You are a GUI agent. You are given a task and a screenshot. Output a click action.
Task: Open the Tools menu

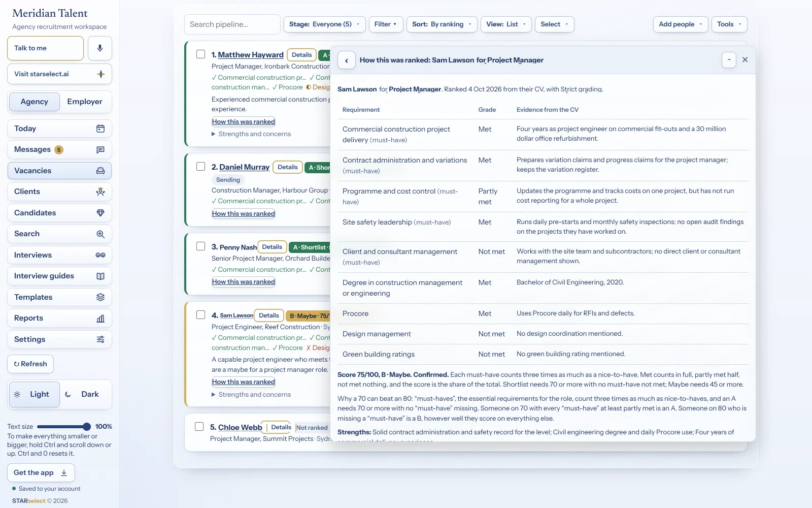click(x=729, y=24)
